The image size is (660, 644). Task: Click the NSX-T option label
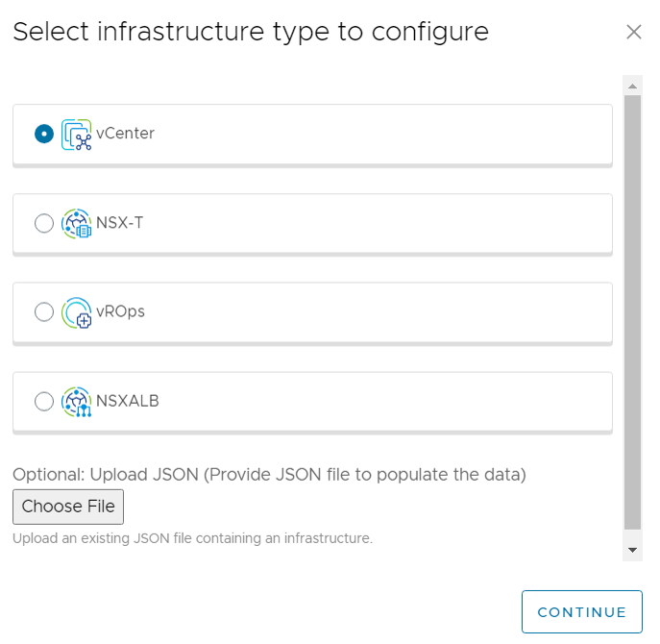120,223
